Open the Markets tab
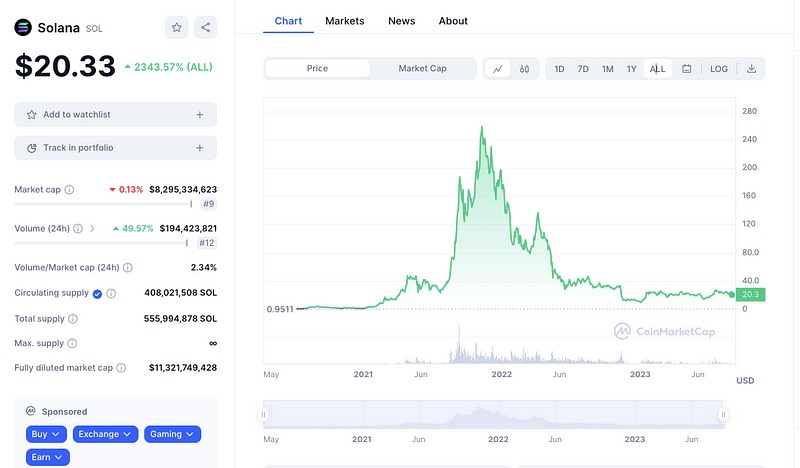Screen dimensions: 800x468 [345, 21]
